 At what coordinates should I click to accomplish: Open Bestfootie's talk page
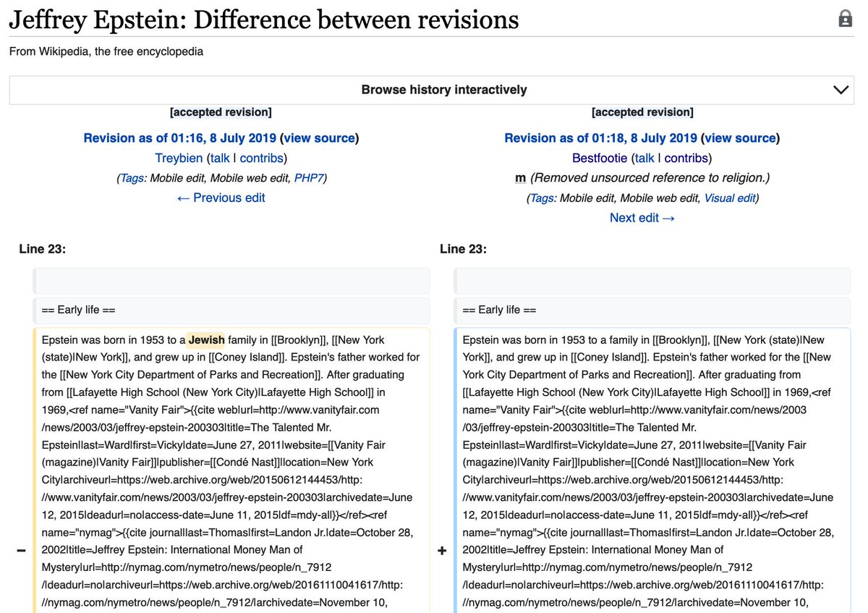click(644, 158)
